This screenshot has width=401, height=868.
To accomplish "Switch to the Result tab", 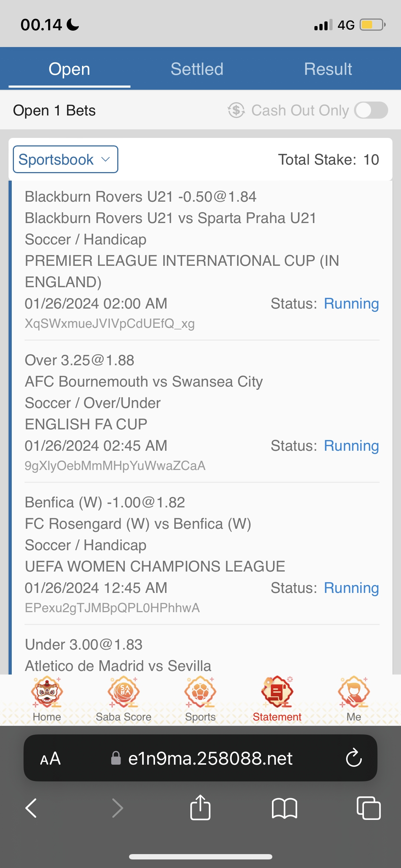I will tap(328, 69).
